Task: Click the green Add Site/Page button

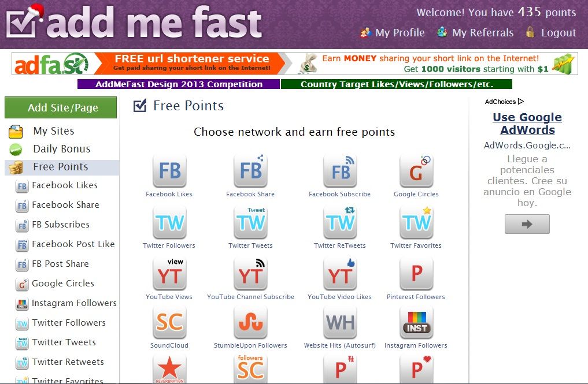Action: click(x=61, y=107)
